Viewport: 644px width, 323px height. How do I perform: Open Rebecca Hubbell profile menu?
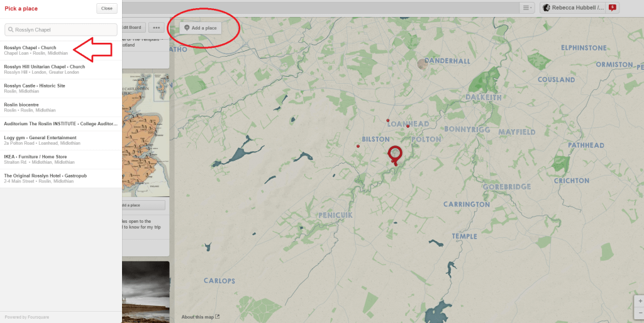[x=573, y=8]
